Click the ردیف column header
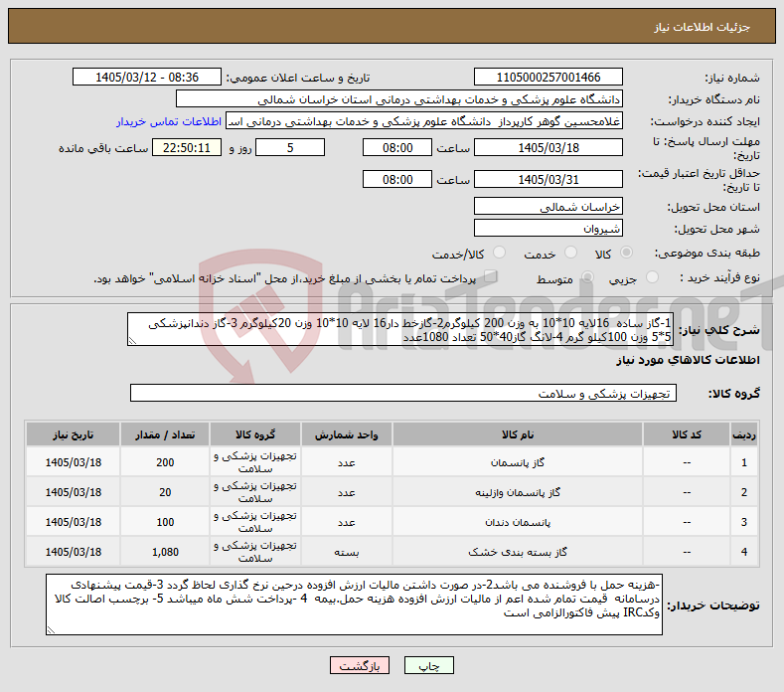Image resolution: width=784 pixels, height=692 pixels. click(744, 434)
